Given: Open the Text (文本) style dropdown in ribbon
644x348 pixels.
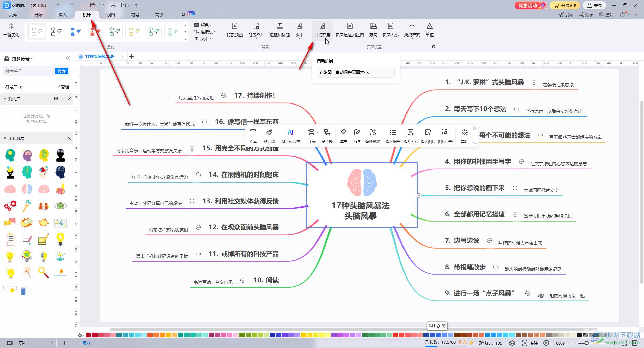Looking at the screenshot, I should [203, 39].
